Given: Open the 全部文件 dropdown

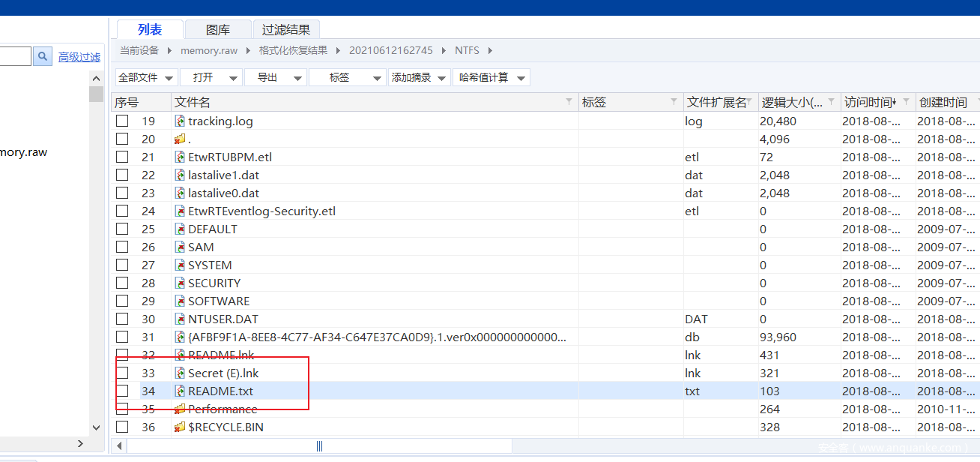Looking at the screenshot, I should point(146,77).
